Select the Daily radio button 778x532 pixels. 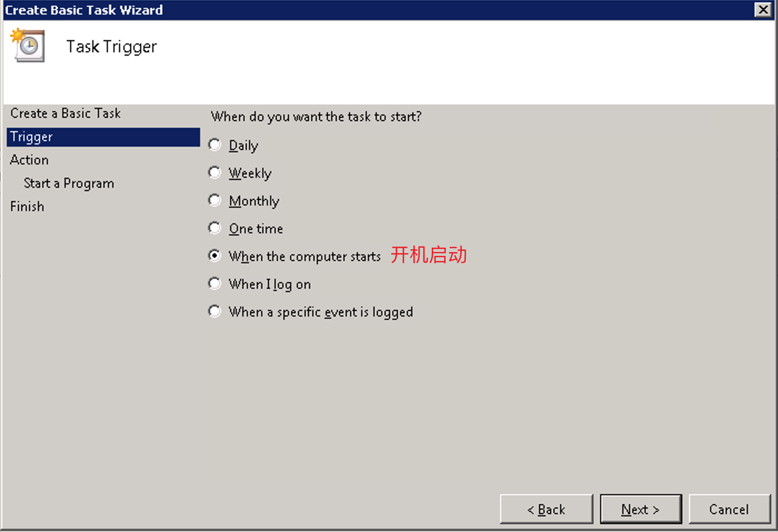[215, 145]
